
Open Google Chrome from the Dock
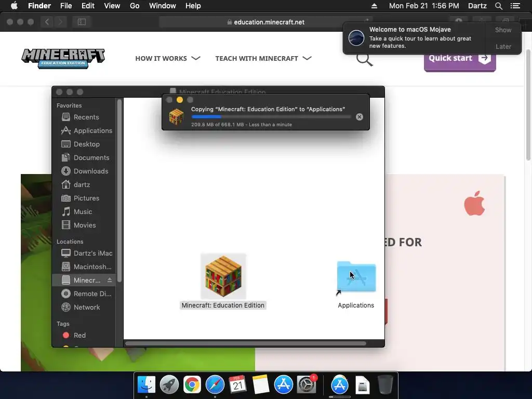click(192, 385)
